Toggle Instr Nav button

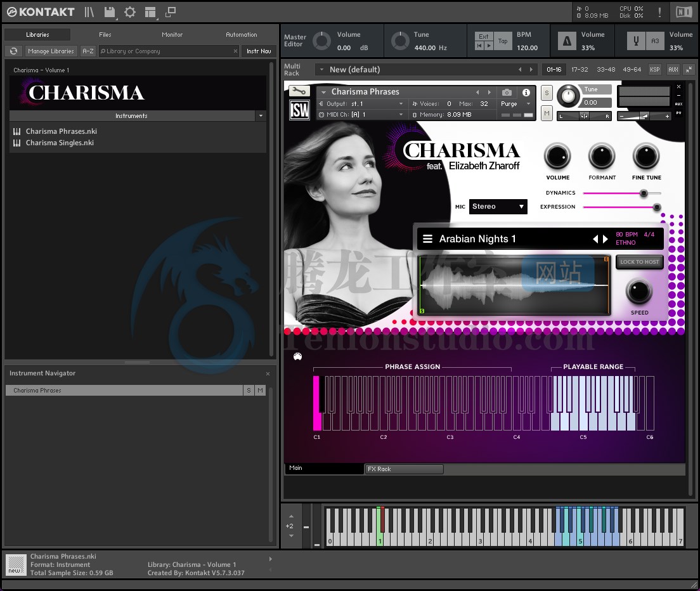point(259,51)
